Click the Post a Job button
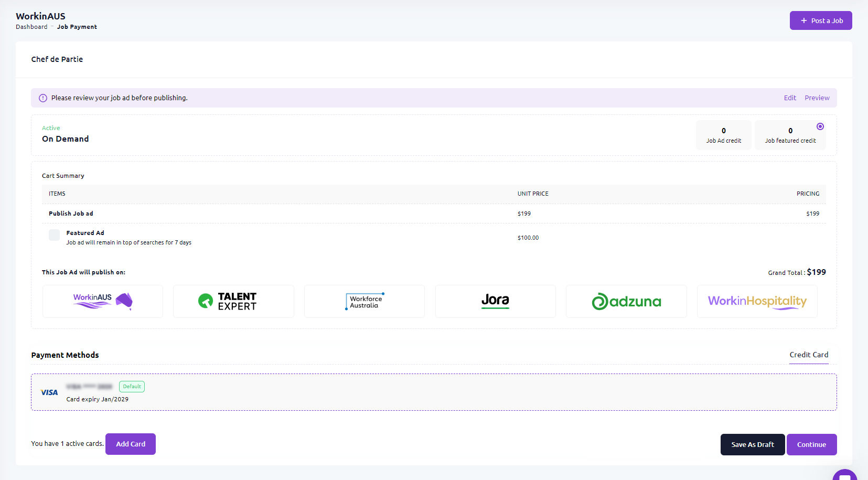This screenshot has width=868, height=480. (x=821, y=20)
